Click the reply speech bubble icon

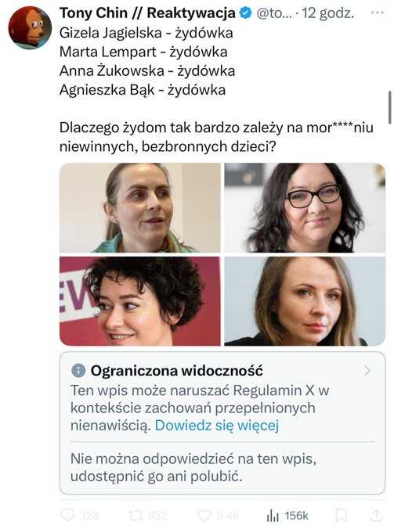[67, 515]
